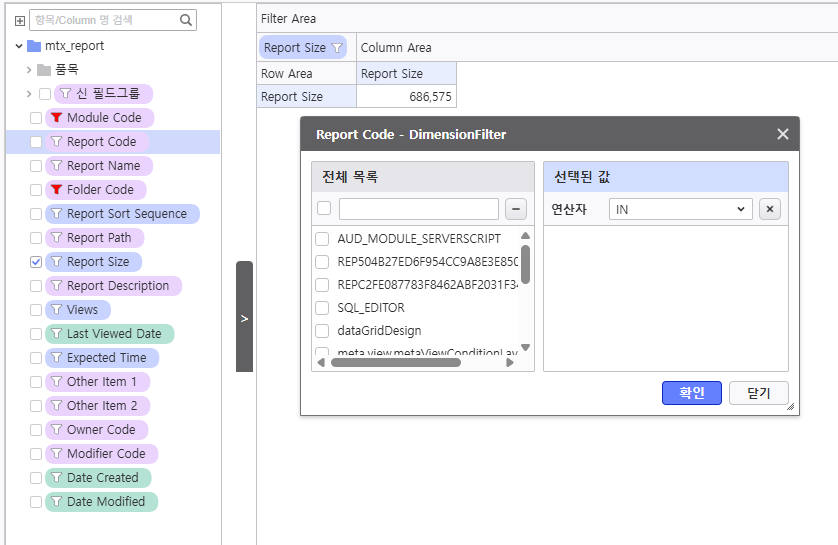The height and width of the screenshot is (545, 838).
Task: Collapse the mtx_report tree node
Action: click(x=19, y=46)
